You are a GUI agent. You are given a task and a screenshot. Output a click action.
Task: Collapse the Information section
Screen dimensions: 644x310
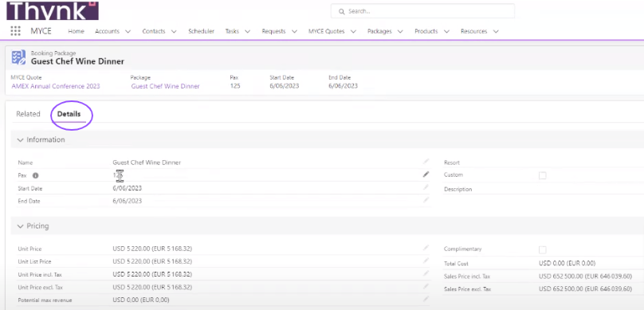(20, 140)
